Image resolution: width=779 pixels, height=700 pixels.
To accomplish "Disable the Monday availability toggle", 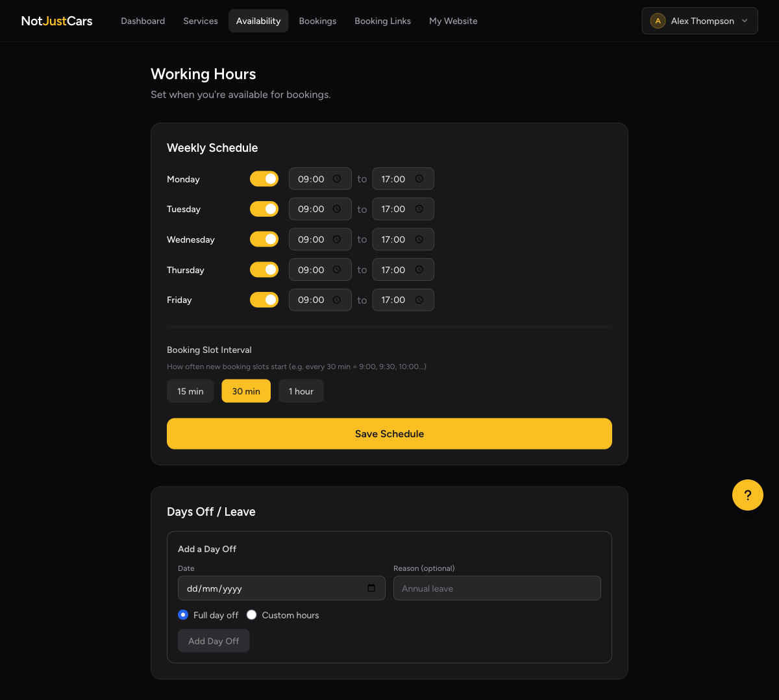I will [264, 178].
